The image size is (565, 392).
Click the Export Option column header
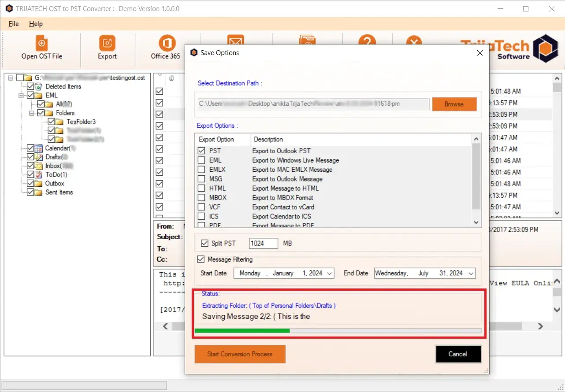223,139
